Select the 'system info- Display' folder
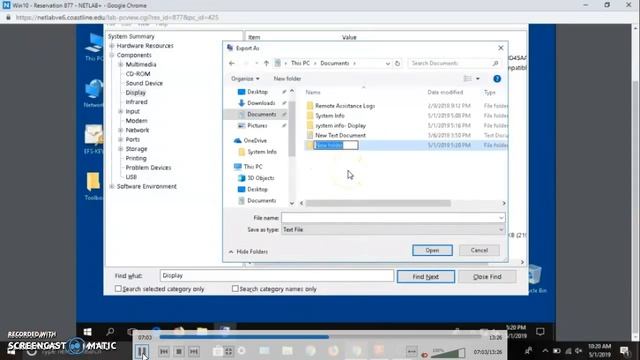Viewport: 640px width, 360px height. pos(340,126)
